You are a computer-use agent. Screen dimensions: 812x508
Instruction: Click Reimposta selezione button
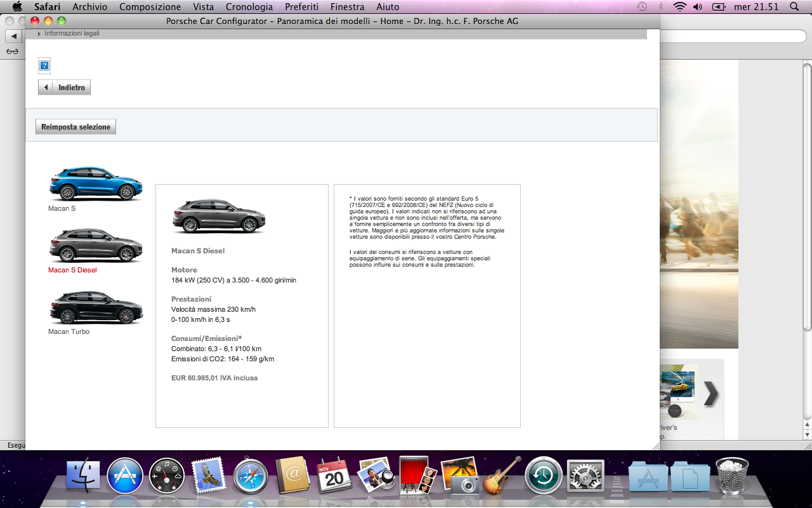point(75,127)
